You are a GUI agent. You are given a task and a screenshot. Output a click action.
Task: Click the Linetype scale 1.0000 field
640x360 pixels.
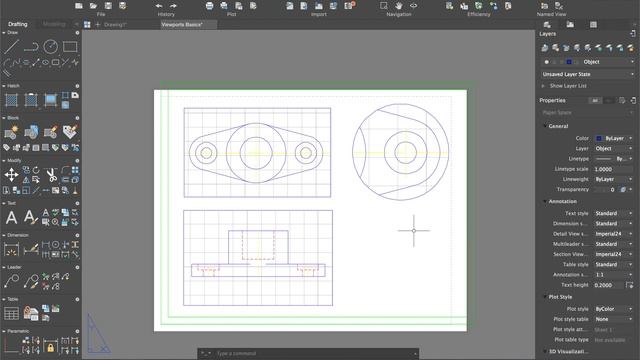[x=614, y=169]
